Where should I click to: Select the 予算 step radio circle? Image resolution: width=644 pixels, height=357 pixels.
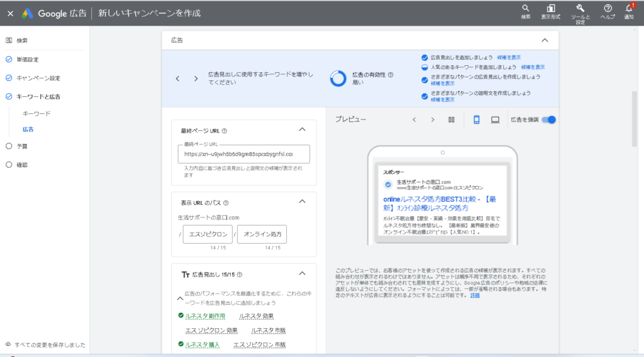[x=9, y=146]
